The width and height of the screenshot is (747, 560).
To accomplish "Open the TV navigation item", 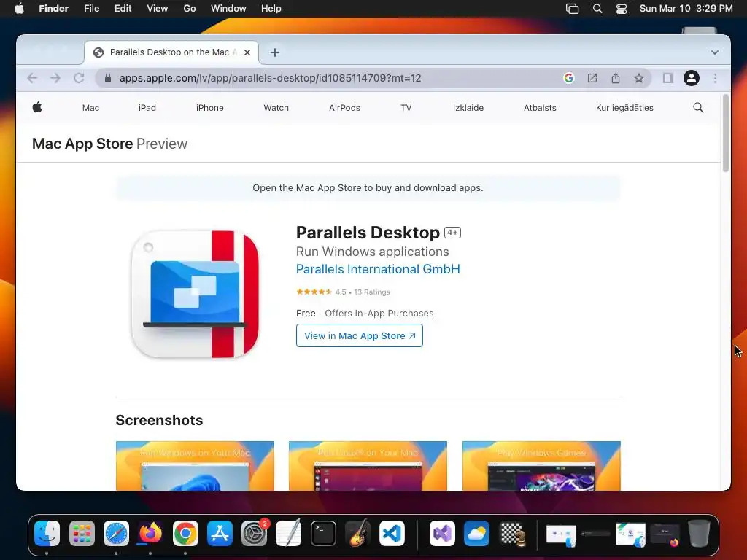I will (x=406, y=108).
